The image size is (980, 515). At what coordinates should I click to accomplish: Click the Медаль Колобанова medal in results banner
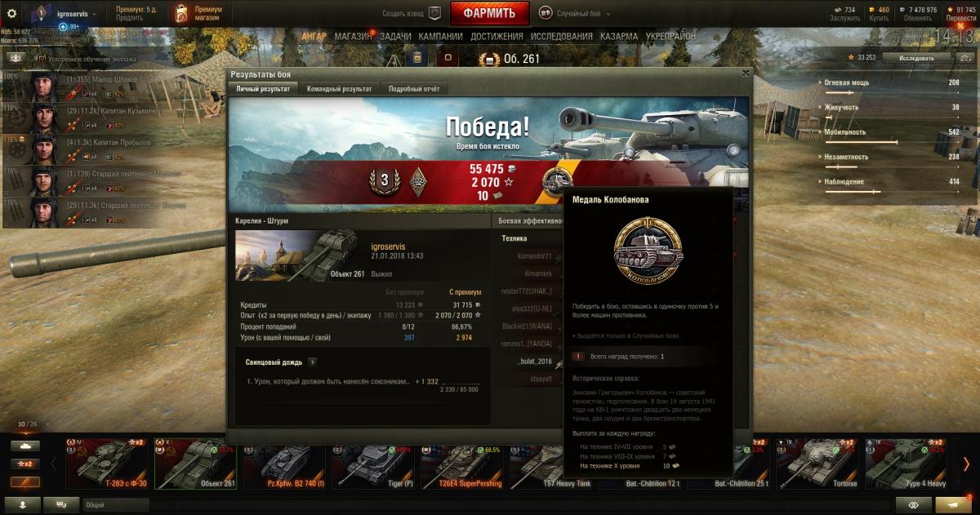click(558, 181)
